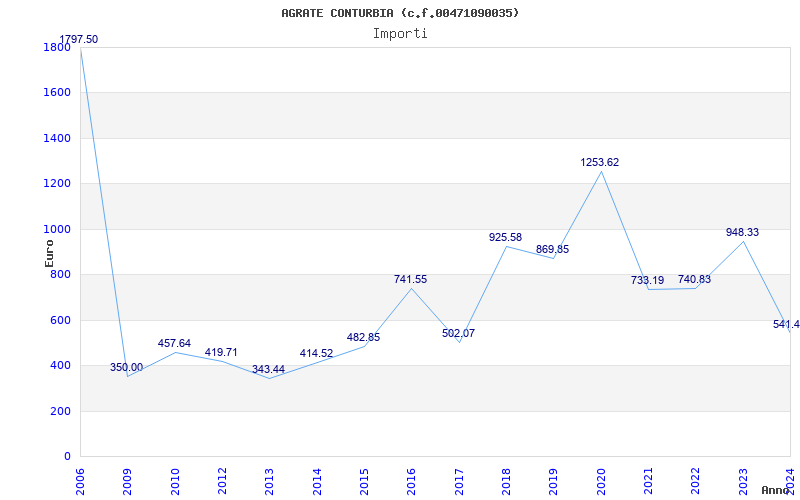This screenshot has width=800, height=500.
Task: Click the 2020 x-axis tick label
Action: point(601,480)
